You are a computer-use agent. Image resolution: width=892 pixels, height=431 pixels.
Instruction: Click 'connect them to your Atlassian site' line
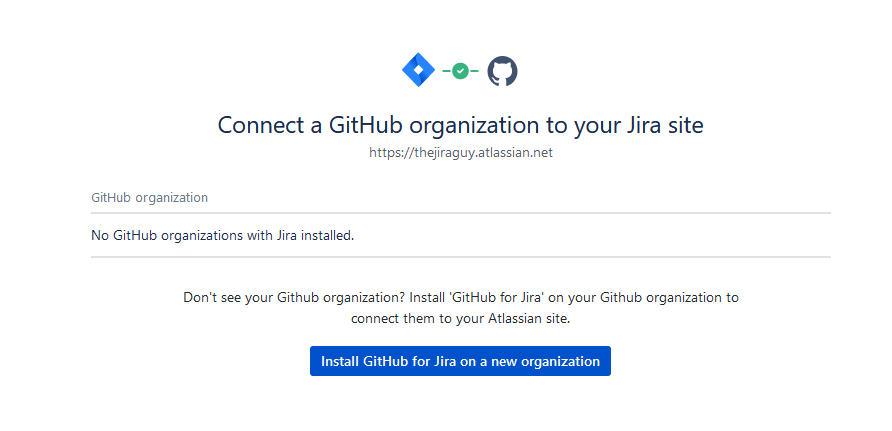(x=460, y=318)
